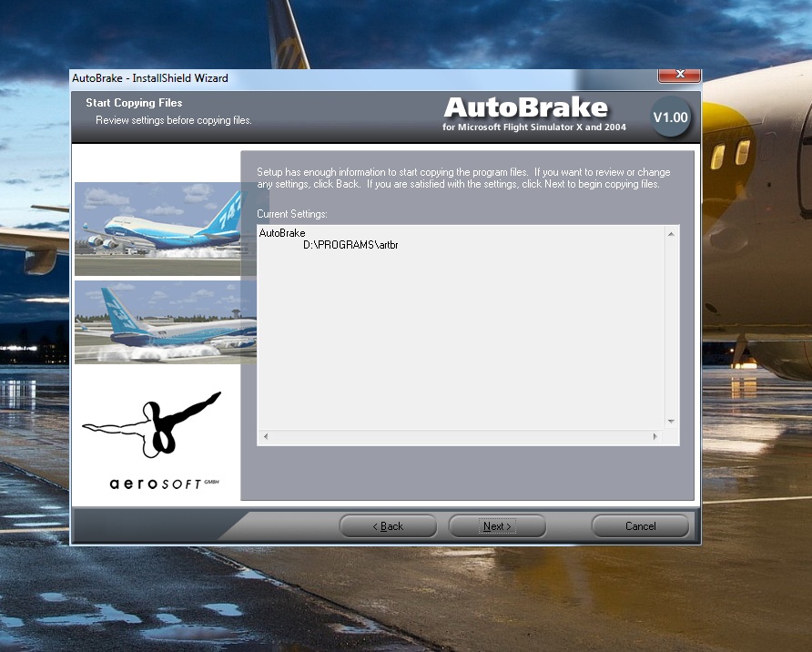Click the window title AutoBrake - InstallShield Wizard
812x652 pixels.
[x=150, y=78]
